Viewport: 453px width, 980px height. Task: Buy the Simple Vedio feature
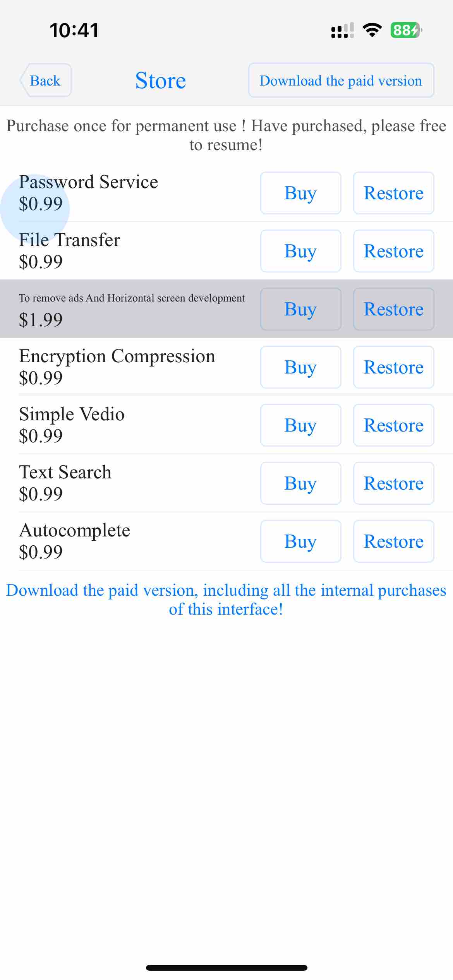pos(300,425)
